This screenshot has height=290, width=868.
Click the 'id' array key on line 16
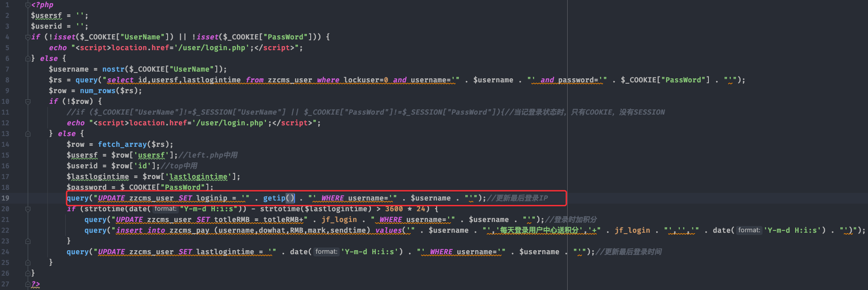(143, 166)
